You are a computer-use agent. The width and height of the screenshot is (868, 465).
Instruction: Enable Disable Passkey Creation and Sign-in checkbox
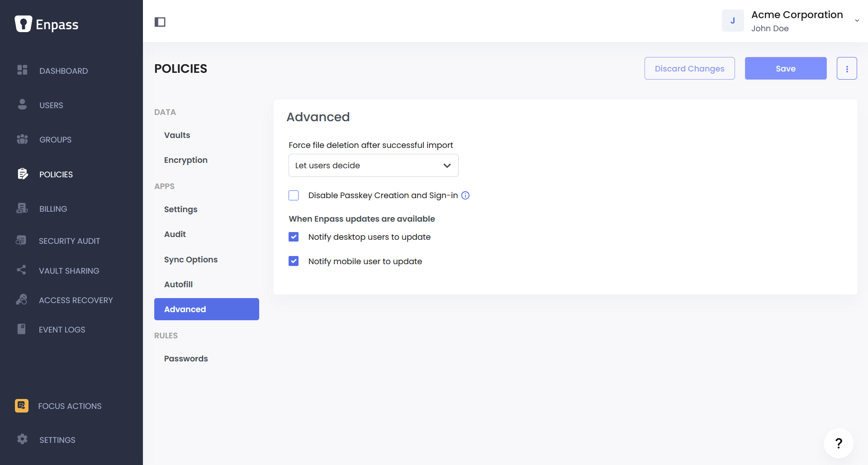(x=294, y=195)
